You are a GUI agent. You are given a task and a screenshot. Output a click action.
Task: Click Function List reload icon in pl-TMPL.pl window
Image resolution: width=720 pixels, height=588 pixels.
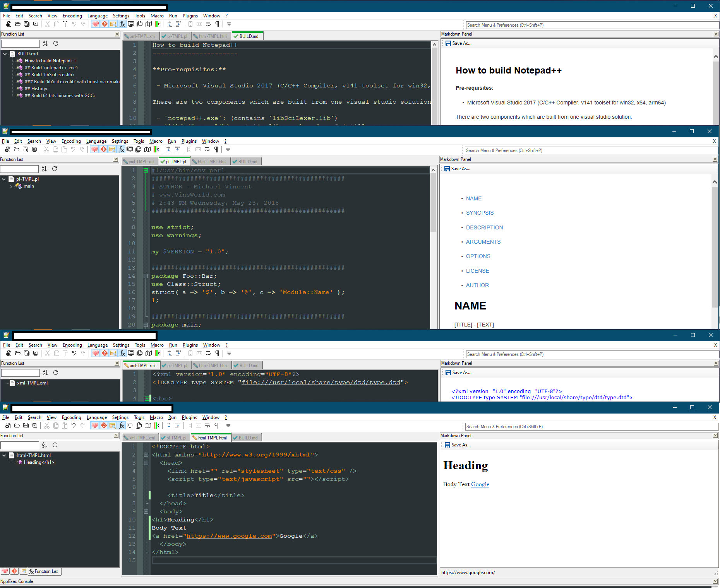55,169
